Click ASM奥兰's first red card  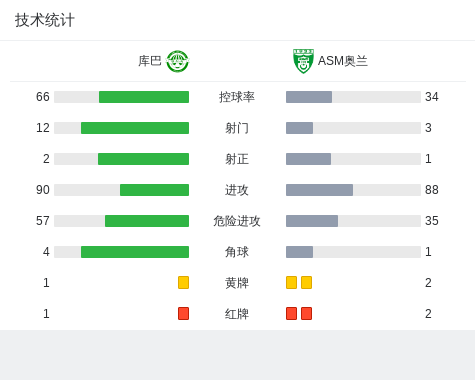point(291,313)
